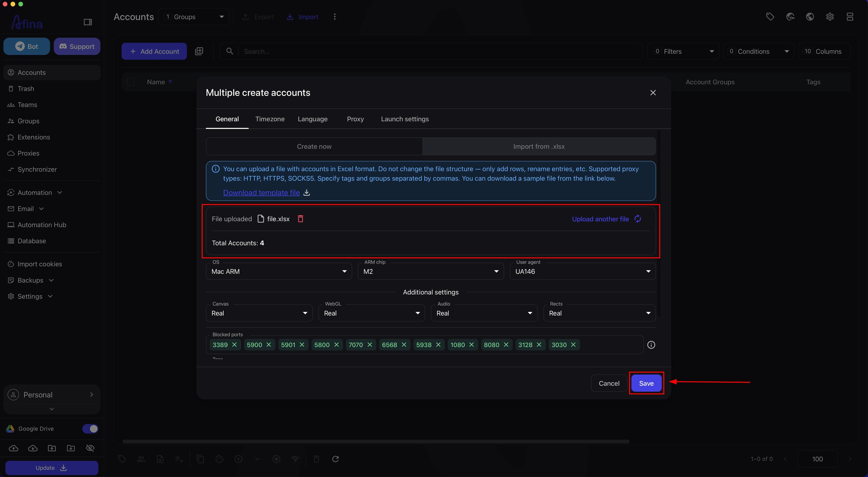Tick the select-all checkbox in table header
Image resolution: width=868 pixels, height=477 pixels.
tap(130, 82)
